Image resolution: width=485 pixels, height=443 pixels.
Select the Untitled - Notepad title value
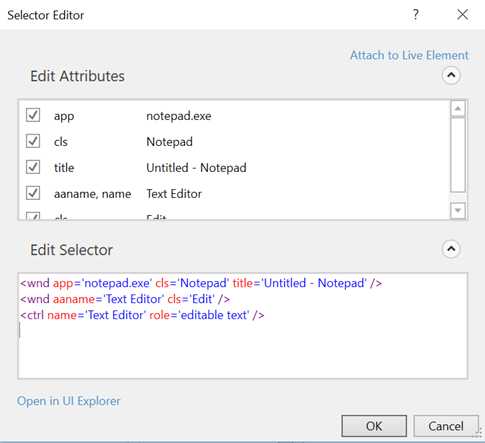196,168
